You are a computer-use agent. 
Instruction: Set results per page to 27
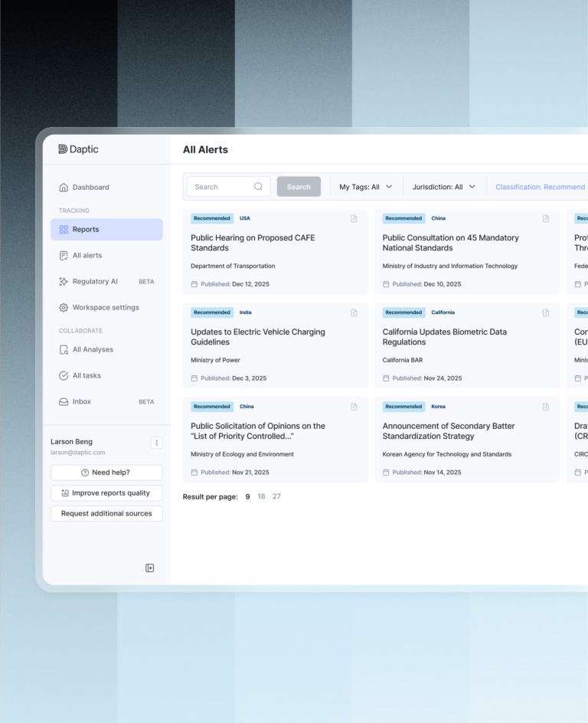[x=276, y=496]
